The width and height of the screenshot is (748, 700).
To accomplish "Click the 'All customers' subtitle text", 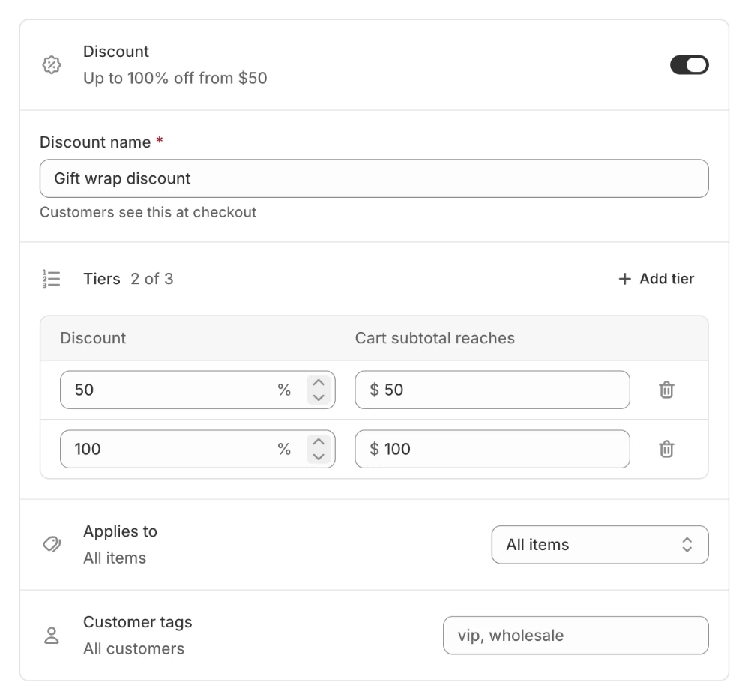I will (x=134, y=648).
